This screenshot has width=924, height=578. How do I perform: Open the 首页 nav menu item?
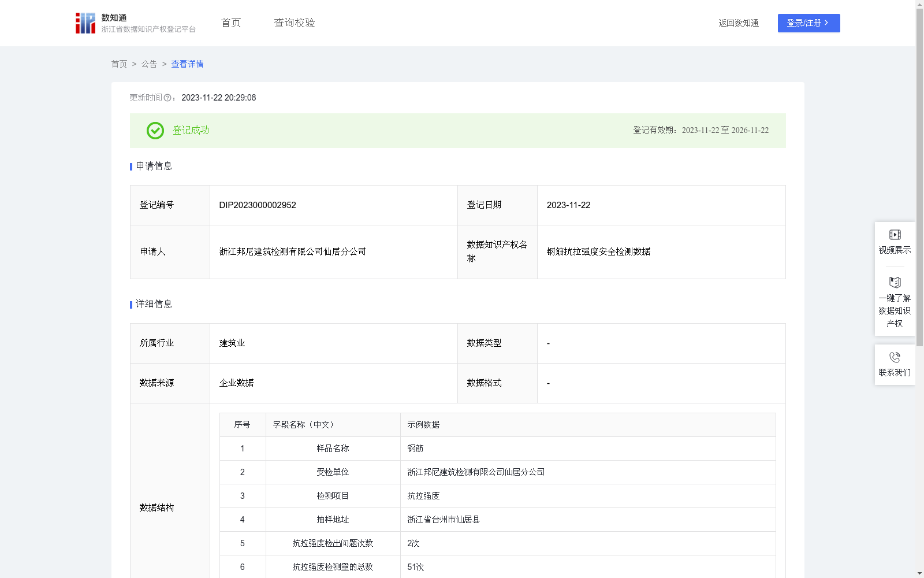pyautogui.click(x=231, y=23)
